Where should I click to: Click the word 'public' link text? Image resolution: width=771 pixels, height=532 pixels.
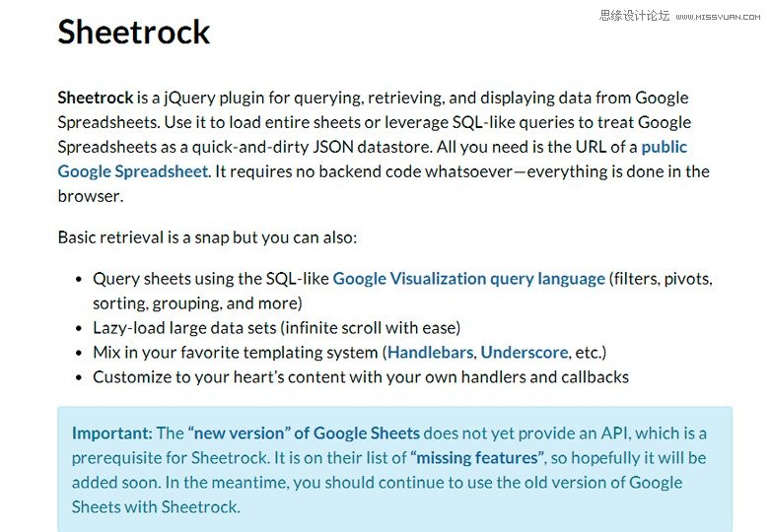664,147
